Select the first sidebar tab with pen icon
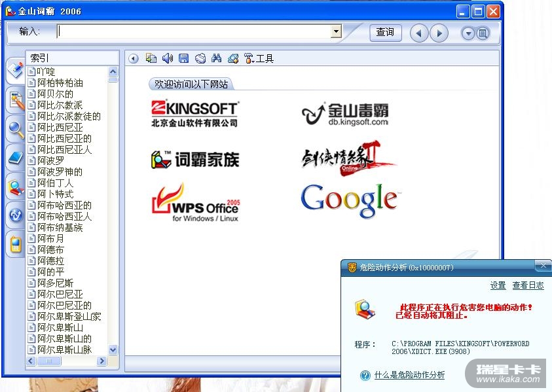 coord(15,70)
